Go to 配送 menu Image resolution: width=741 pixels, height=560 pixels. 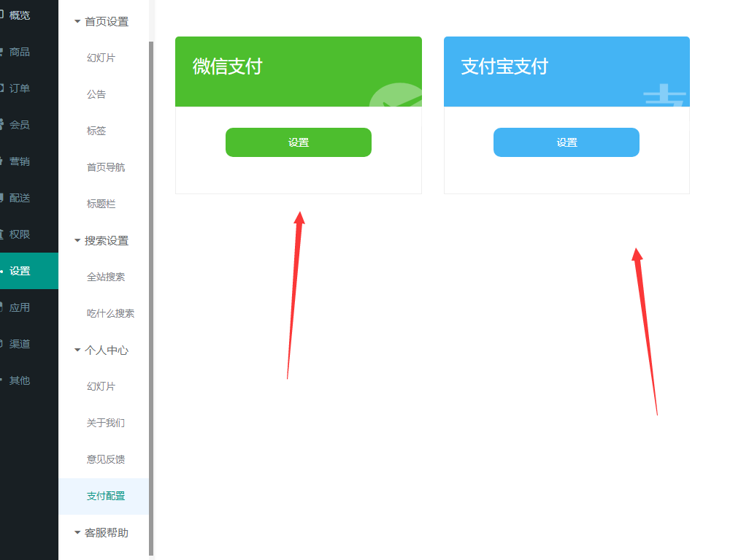20,198
